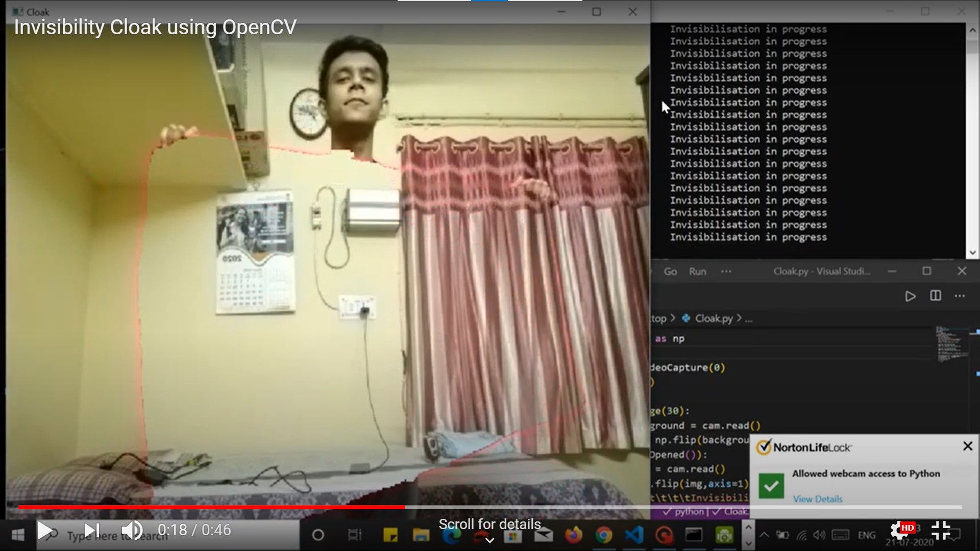The width and height of the screenshot is (980, 551).
Task: Open the Wi-Fi network tray icon
Action: (x=802, y=535)
